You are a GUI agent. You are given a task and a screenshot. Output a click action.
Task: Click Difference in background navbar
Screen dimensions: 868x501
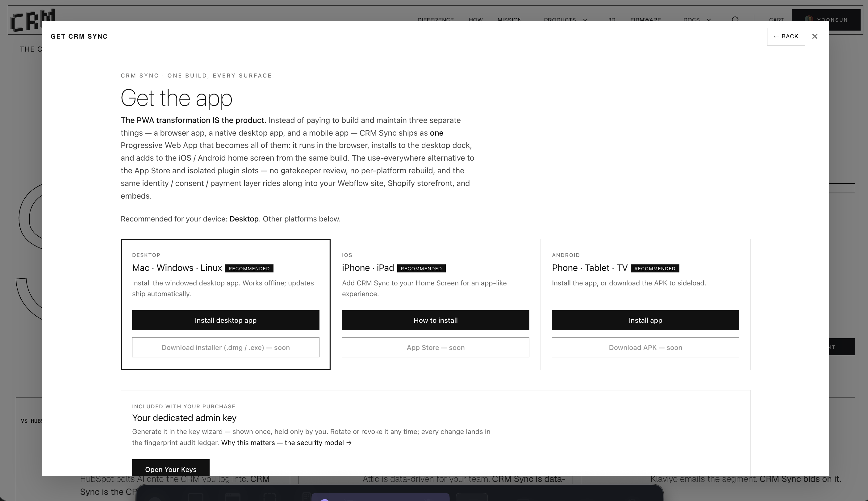(x=436, y=19)
